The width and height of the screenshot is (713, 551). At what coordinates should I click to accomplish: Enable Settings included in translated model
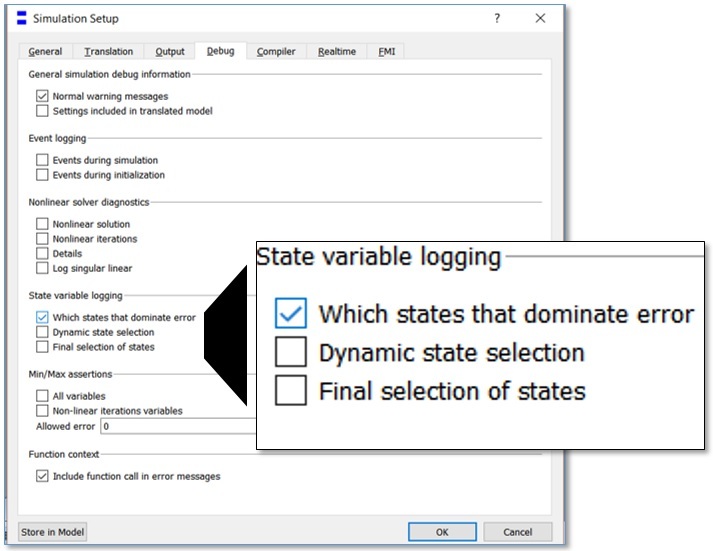[x=42, y=111]
